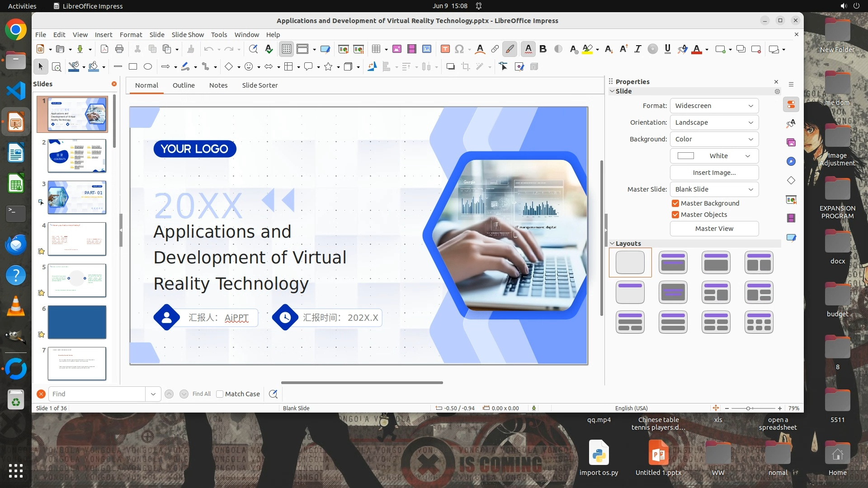Select the Rectangle drawing tool
The image size is (868, 488).
pyautogui.click(x=132, y=66)
